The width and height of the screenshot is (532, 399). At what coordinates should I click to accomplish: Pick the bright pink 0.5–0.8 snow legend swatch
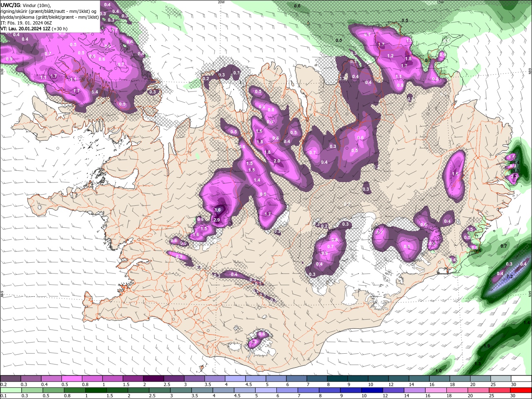click(x=71, y=379)
